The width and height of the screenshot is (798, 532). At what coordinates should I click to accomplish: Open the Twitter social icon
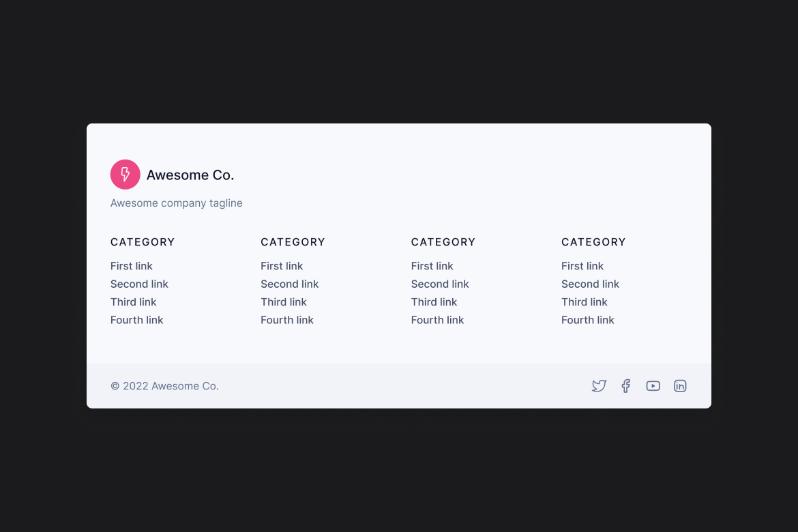[x=599, y=385]
